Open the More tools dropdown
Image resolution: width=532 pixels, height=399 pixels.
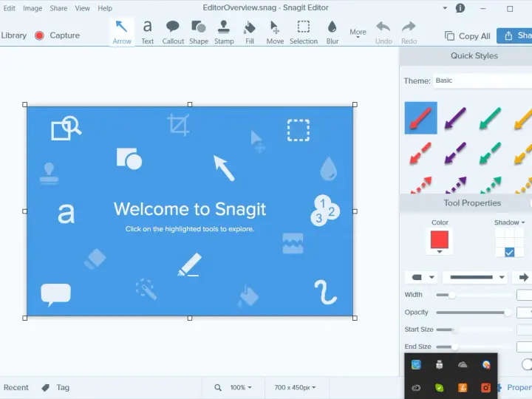(x=358, y=33)
